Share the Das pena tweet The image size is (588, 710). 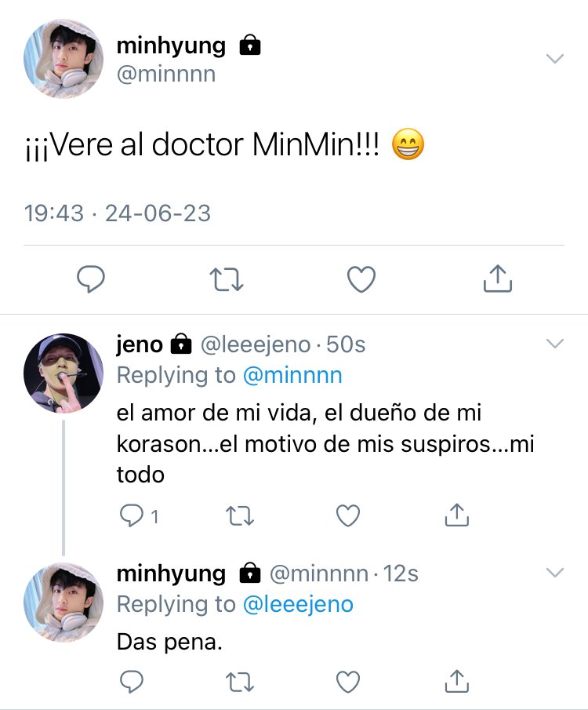[457, 681]
